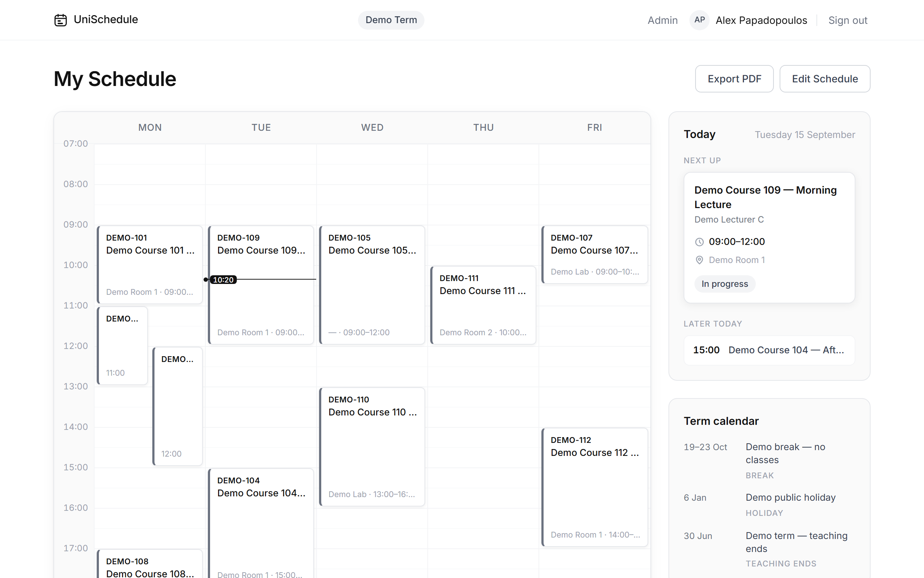
Task: Click the 17:00 time axis label
Action: click(75, 549)
